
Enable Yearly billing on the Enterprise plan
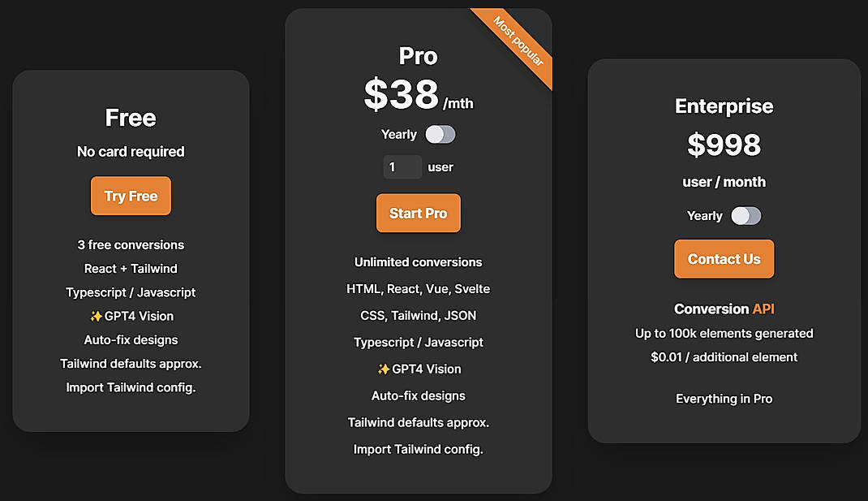click(746, 216)
